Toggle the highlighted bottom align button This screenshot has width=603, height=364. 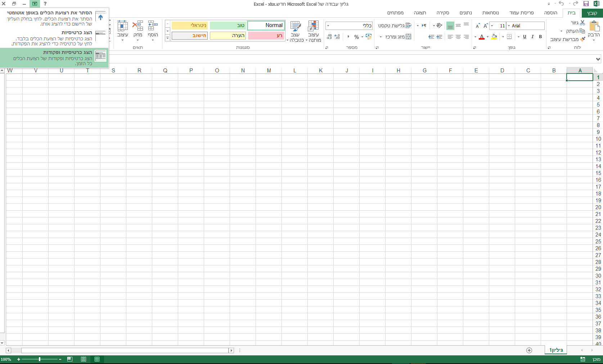coord(450,26)
